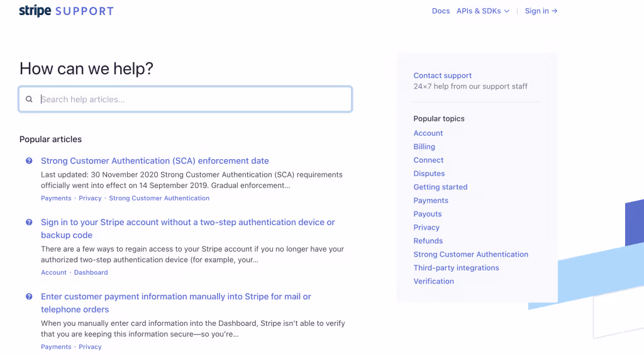Open the Docs link in header

coord(441,11)
